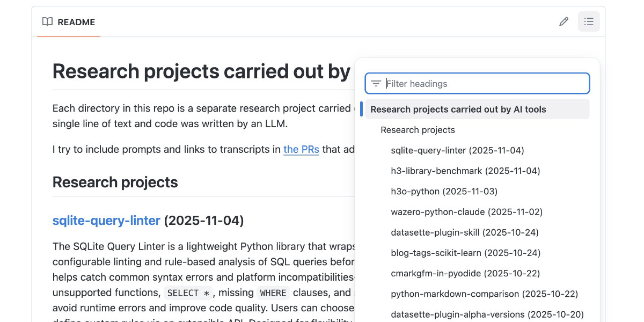
Task: Select 'datasette-plugin-alpha-versions (2025-10-20)' heading
Action: pos(487,314)
